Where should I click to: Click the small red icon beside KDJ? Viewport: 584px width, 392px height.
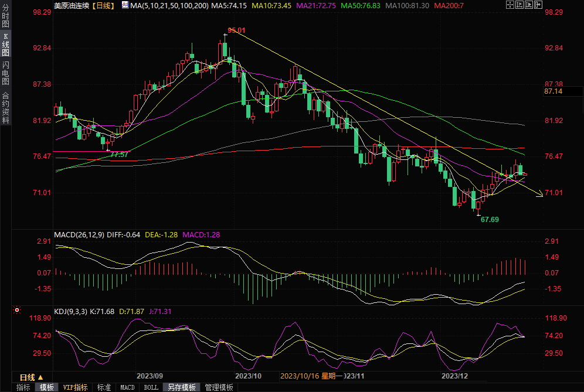pos(17,311)
